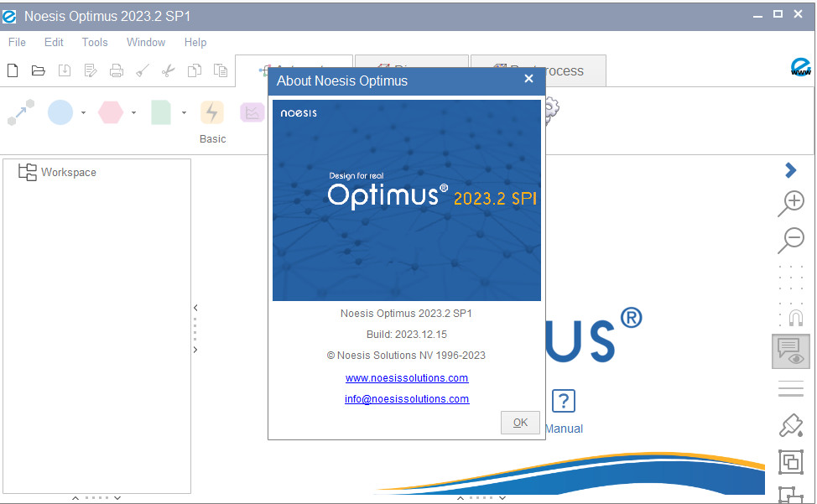The height and width of the screenshot is (504, 817).
Task: Click the Noesis Solutions NV copyright text
Action: (406, 355)
